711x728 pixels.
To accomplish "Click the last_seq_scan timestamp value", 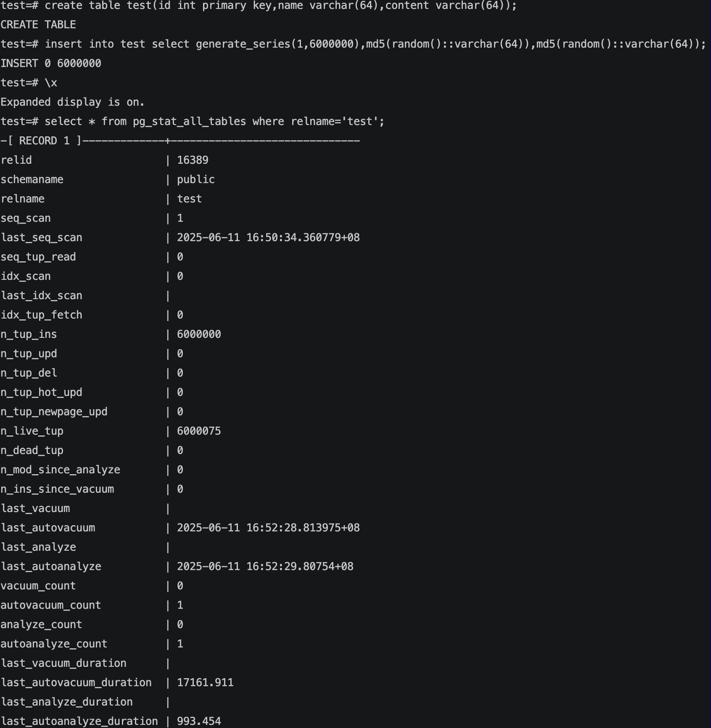I will [268, 238].
